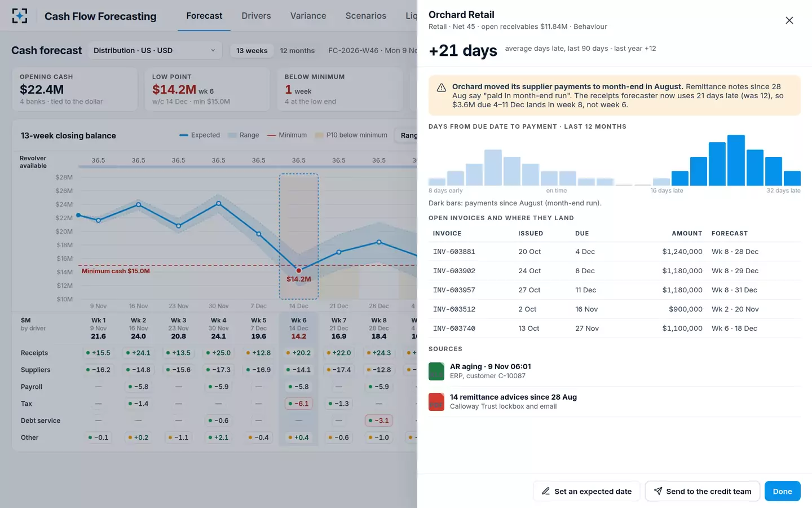The image size is (812, 508).
Task: Click the Wk 6 Tax value −6.1
Action: [x=299, y=404]
